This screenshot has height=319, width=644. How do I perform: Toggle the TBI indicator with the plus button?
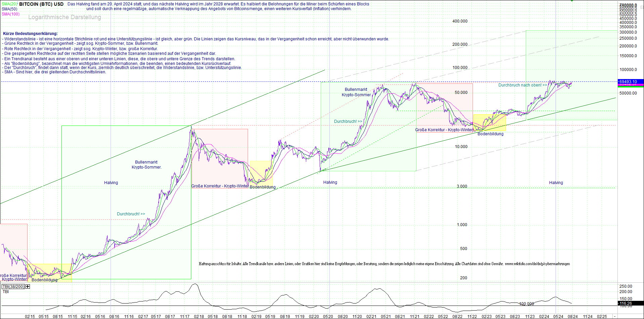coord(28,286)
